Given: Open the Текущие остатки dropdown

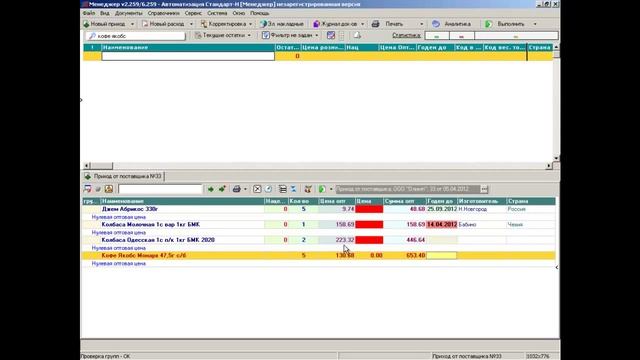Looking at the screenshot, I should pyautogui.click(x=222, y=36).
